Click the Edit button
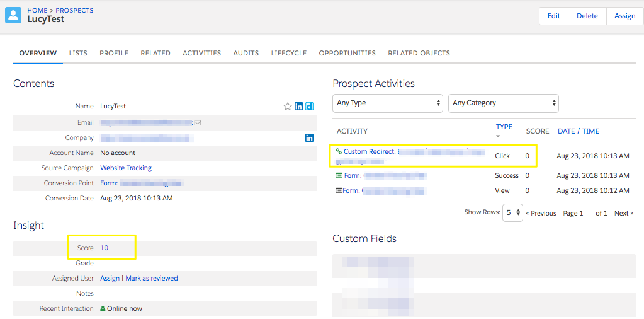 tap(553, 16)
